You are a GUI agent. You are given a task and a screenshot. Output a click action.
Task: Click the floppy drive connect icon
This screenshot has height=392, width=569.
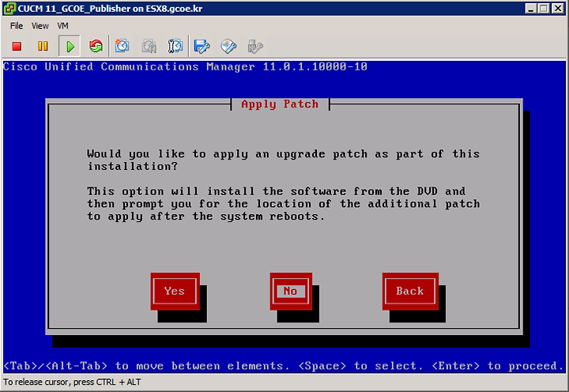(202, 46)
